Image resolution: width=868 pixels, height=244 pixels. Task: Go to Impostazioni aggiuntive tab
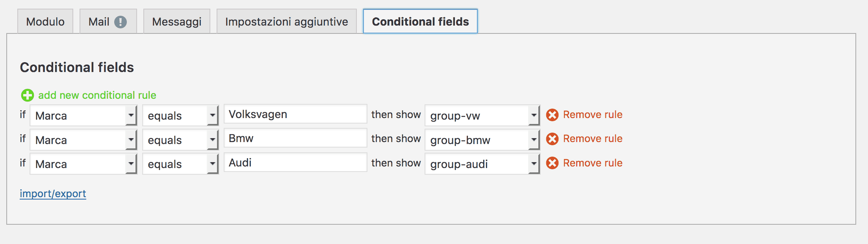coord(287,22)
